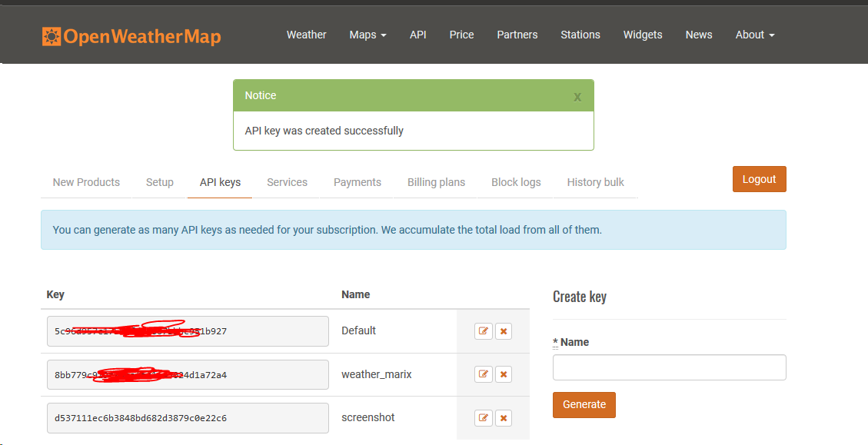Click the blue API keys info message
The width and height of the screenshot is (868, 445).
click(414, 230)
